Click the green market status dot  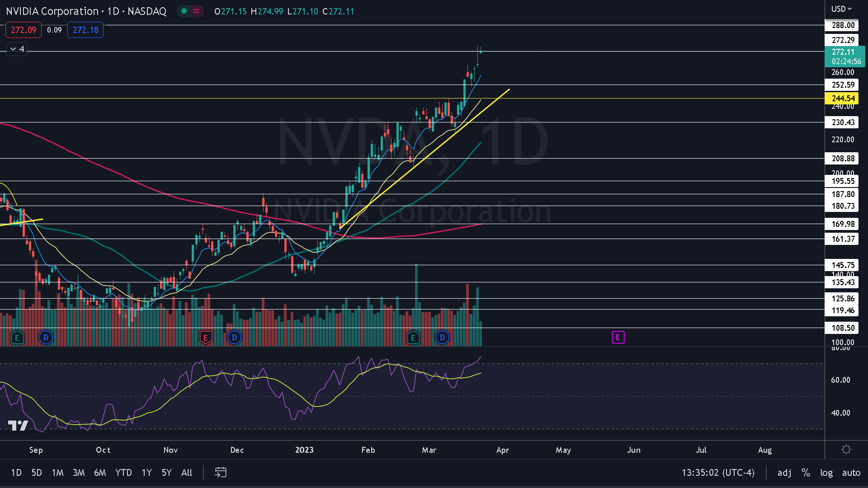click(x=184, y=11)
